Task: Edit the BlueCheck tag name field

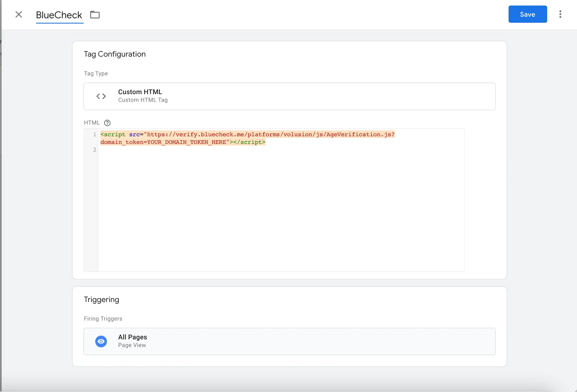Action: click(x=59, y=15)
